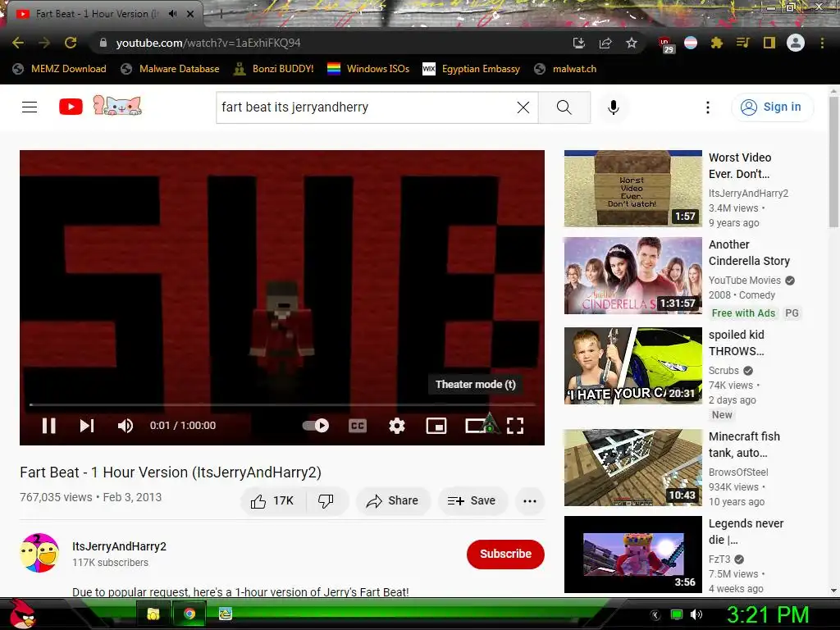Run search with magnifier button
This screenshot has height=630, width=840.
coord(564,107)
